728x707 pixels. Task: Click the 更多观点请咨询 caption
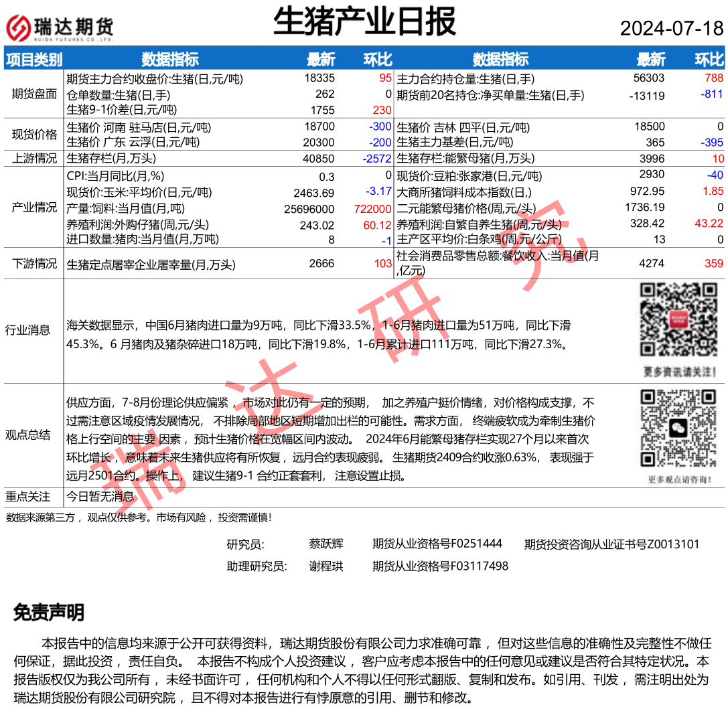[679, 479]
